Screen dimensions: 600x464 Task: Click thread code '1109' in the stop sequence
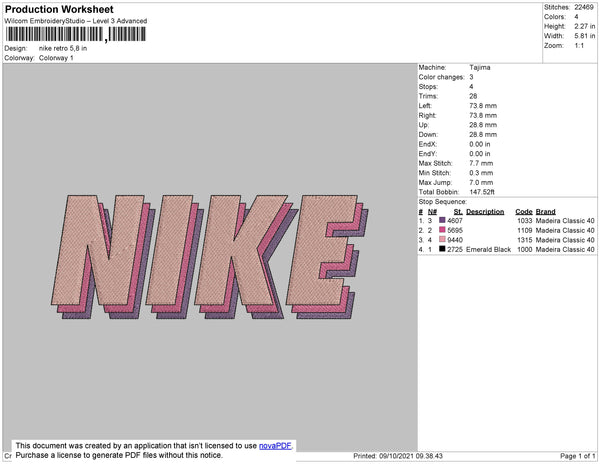525,230
